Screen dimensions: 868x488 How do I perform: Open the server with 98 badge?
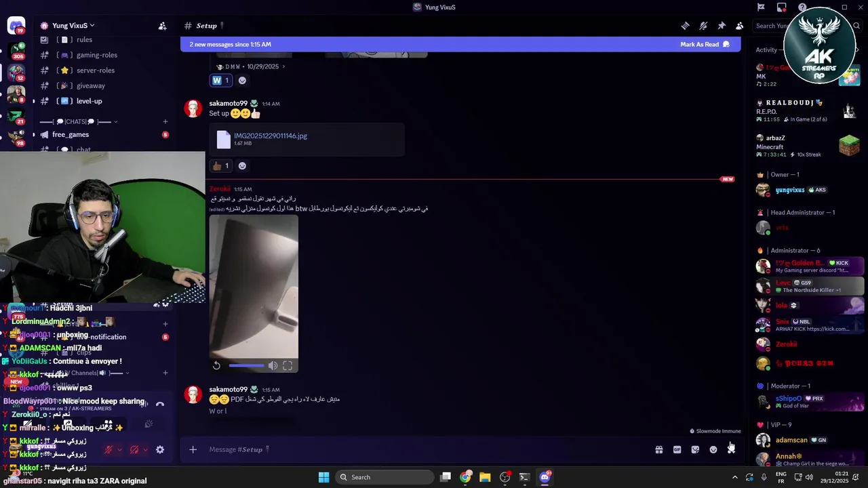coord(16,138)
